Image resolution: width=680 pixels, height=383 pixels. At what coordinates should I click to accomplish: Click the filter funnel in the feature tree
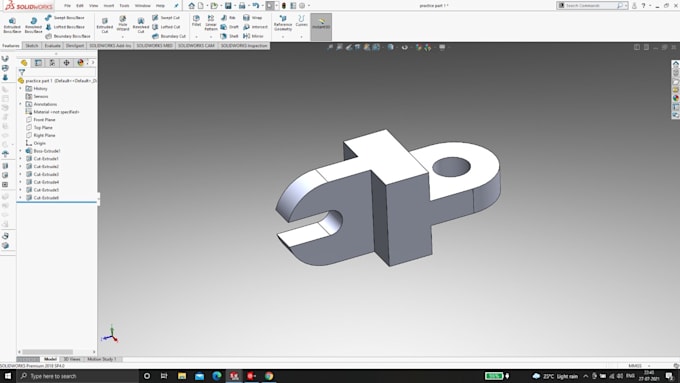click(x=22, y=72)
